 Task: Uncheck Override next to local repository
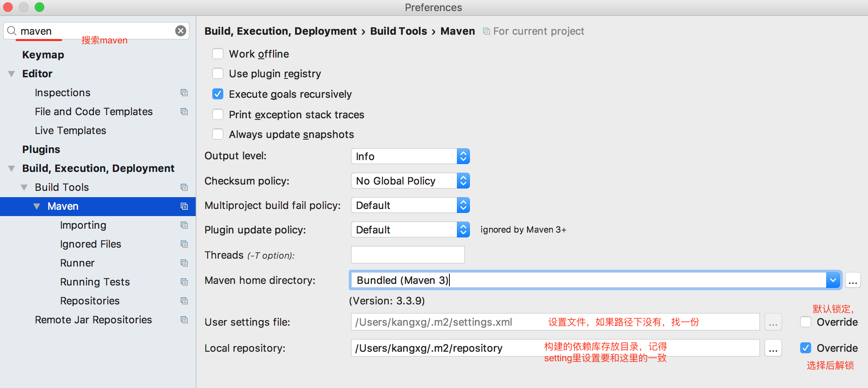coord(806,348)
